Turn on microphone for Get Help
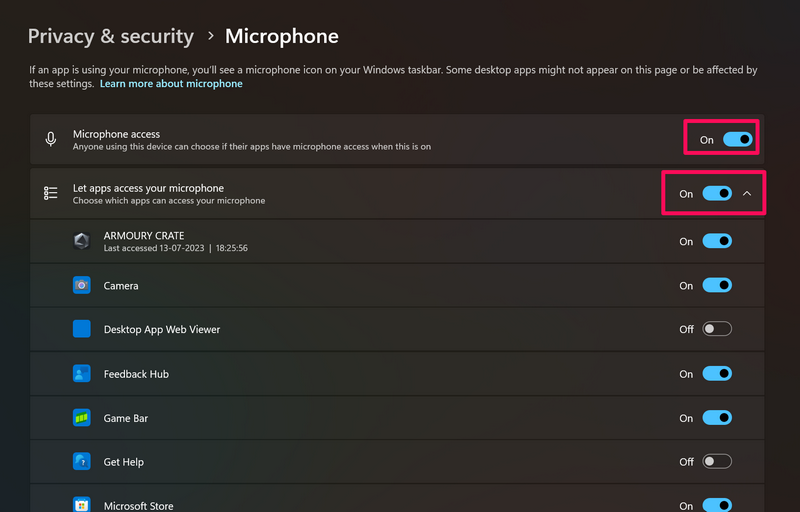The width and height of the screenshot is (800, 512). pos(717,461)
